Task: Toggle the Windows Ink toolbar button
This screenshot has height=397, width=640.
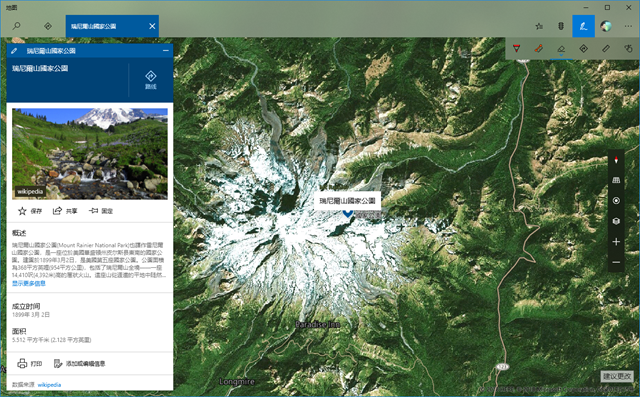Action: [x=583, y=26]
